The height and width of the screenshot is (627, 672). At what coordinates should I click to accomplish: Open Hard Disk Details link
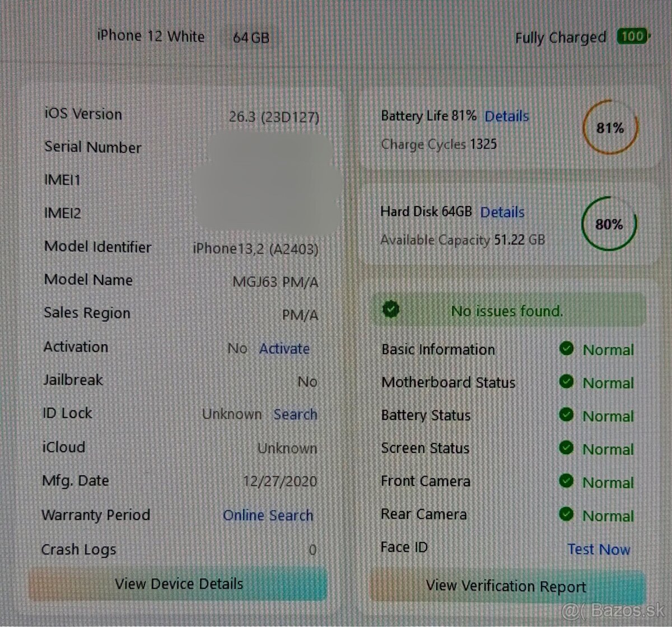pos(502,212)
